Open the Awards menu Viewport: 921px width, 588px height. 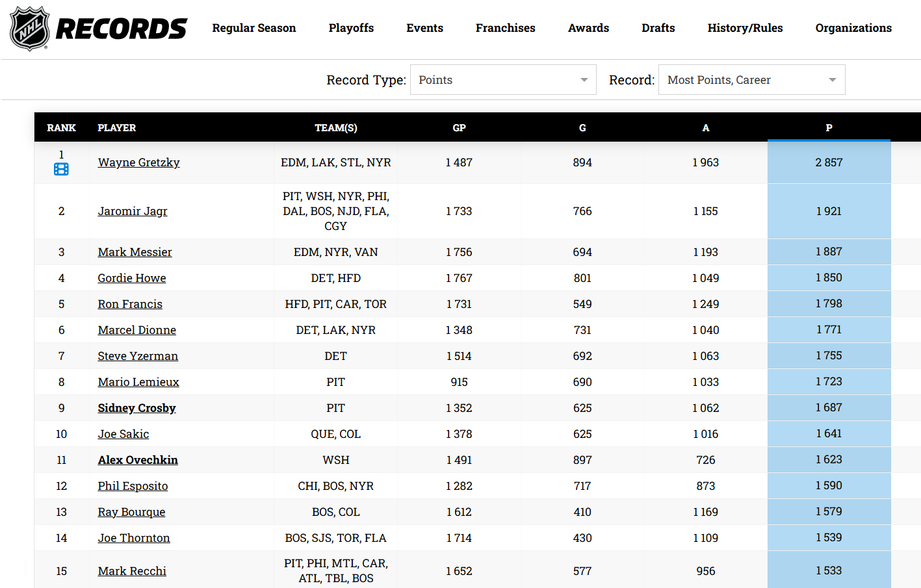click(588, 28)
